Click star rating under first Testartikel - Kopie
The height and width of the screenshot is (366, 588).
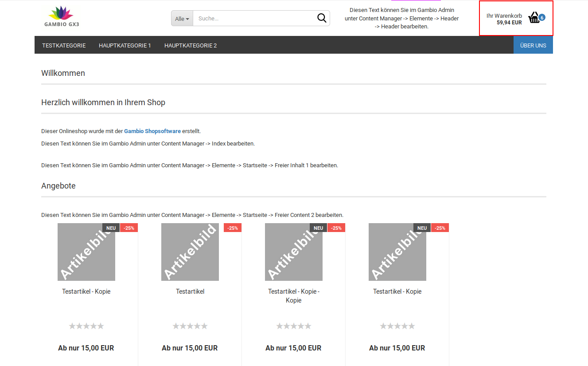[x=86, y=326]
